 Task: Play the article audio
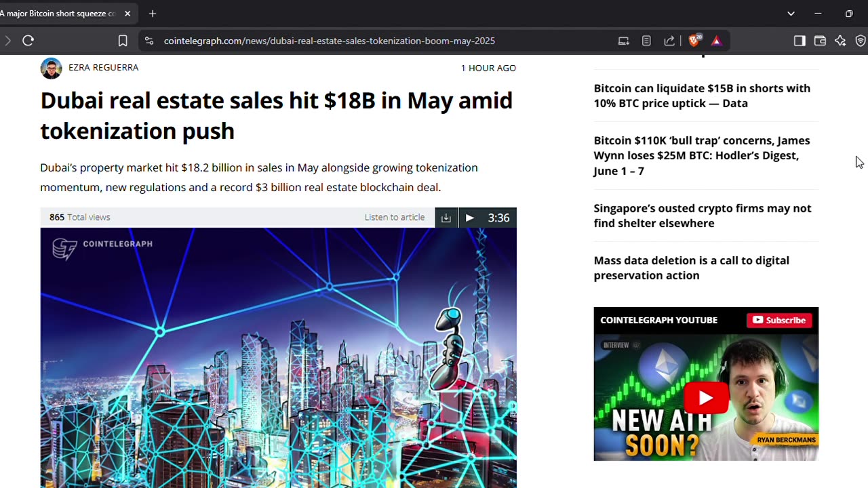coord(469,218)
